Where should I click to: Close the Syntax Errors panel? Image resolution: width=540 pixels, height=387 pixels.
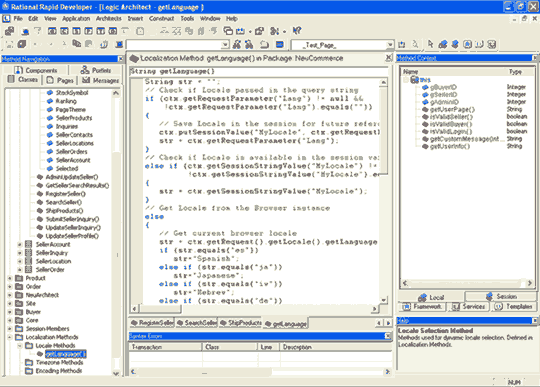click(388, 336)
